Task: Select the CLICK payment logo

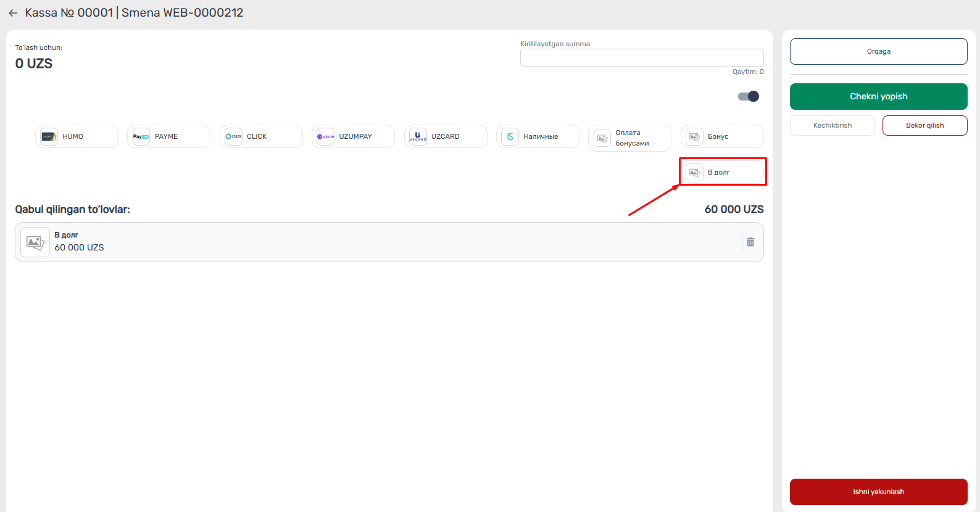Action: coord(233,136)
